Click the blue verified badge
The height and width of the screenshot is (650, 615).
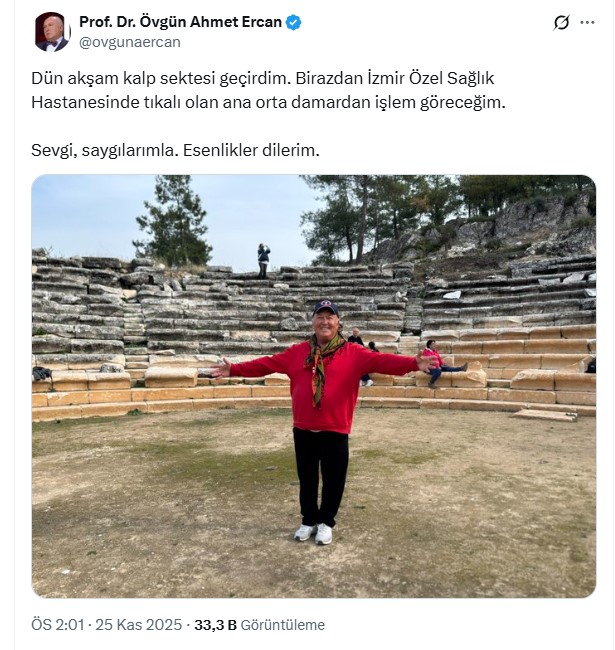click(294, 22)
